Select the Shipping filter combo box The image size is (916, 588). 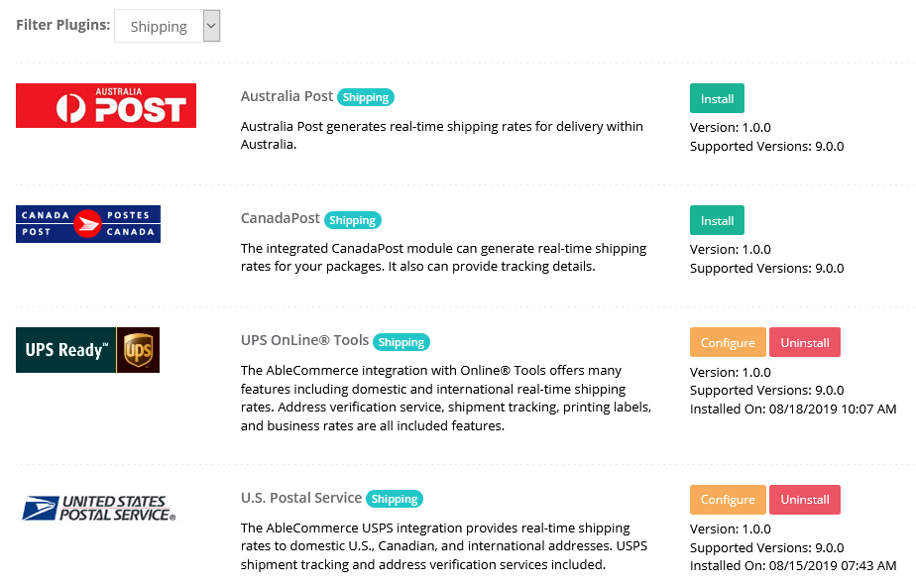tap(168, 26)
